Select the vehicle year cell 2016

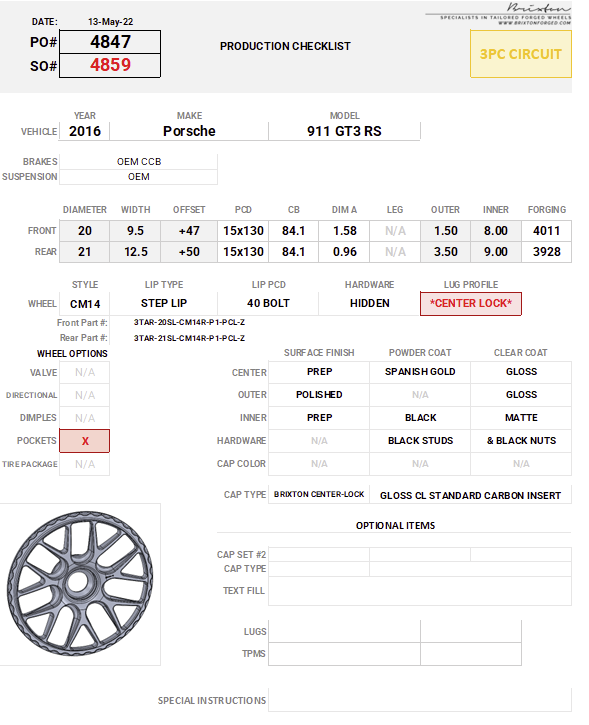(x=85, y=131)
